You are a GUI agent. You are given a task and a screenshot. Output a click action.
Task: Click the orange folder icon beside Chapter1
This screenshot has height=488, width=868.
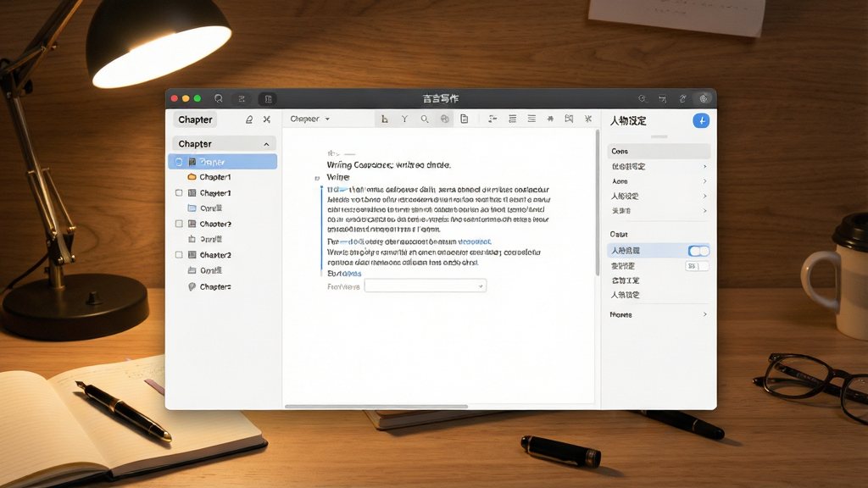(192, 177)
